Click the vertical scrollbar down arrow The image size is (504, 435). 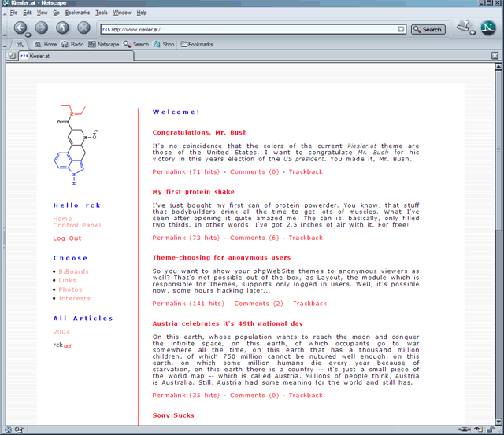tap(498, 418)
